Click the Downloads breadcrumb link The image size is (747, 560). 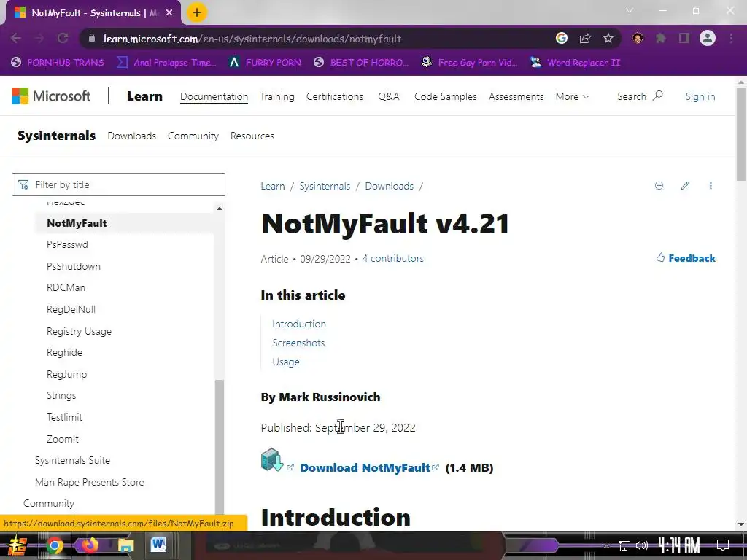pyautogui.click(x=390, y=186)
